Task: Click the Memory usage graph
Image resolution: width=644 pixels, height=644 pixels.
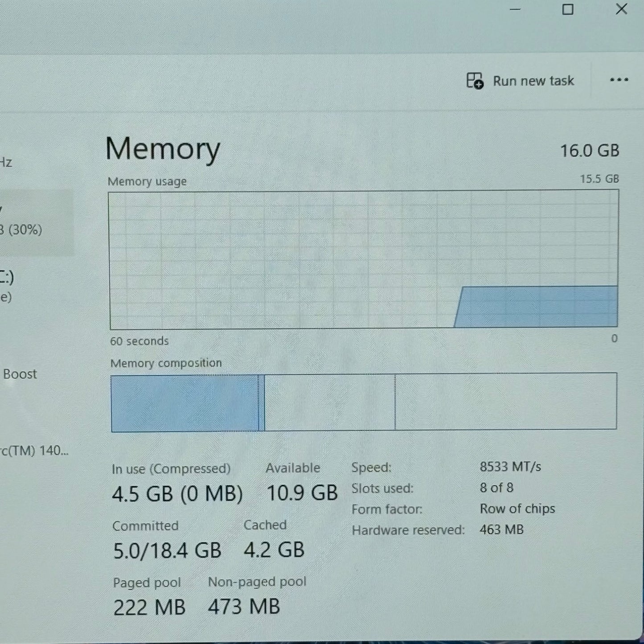Action: (x=363, y=260)
